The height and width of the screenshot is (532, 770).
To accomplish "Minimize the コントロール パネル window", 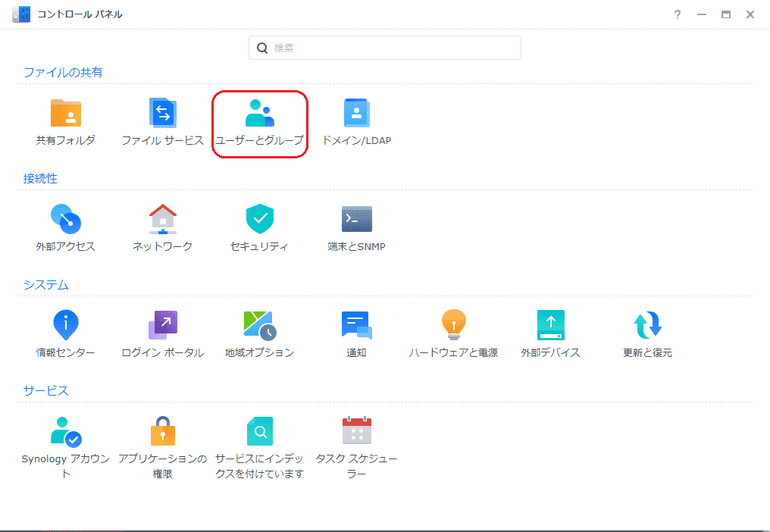I will pyautogui.click(x=701, y=14).
